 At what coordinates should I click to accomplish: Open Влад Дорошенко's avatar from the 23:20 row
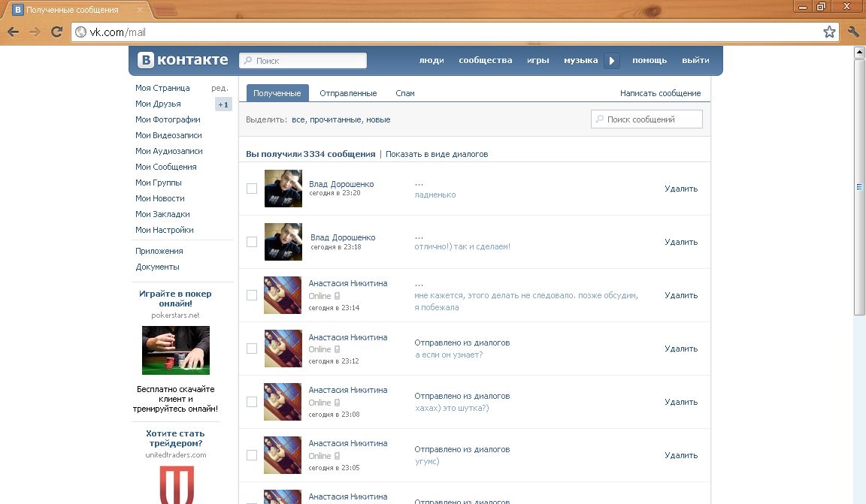pos(283,189)
